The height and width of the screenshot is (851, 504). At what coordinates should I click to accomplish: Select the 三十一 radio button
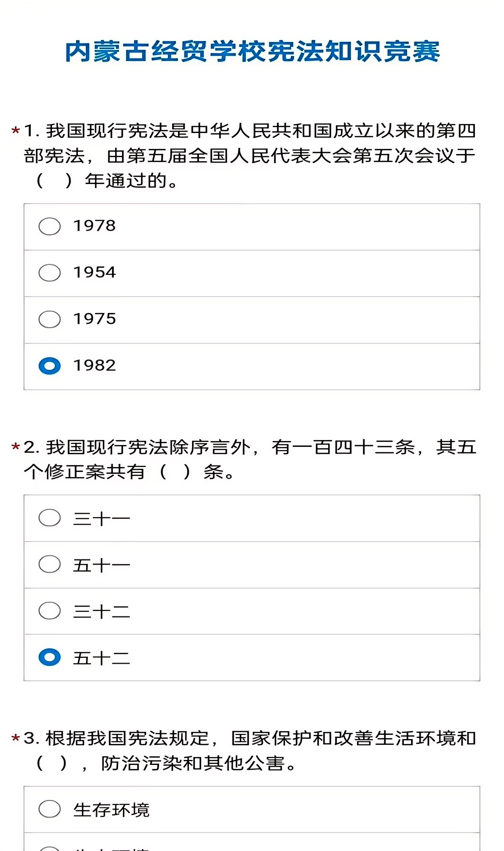pos(50,518)
